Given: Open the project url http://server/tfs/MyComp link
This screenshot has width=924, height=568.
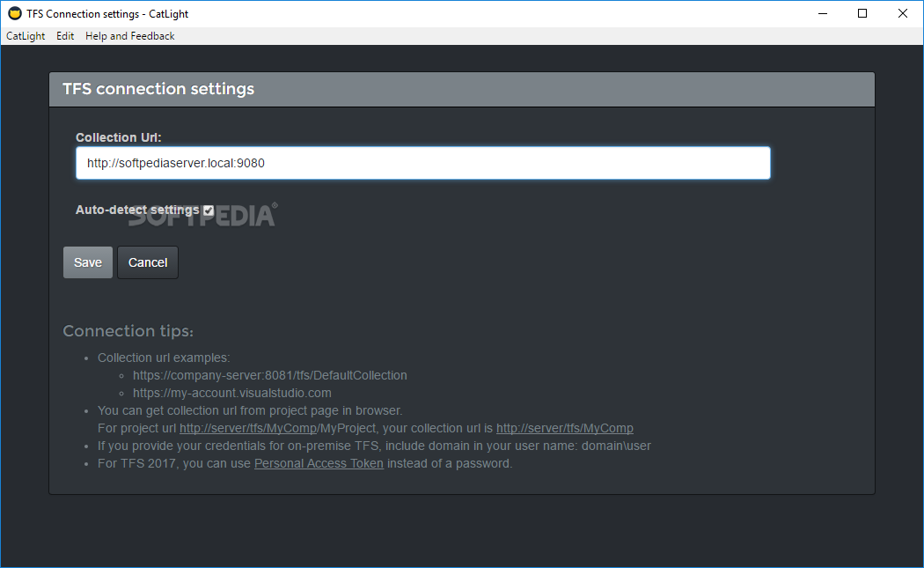Looking at the screenshot, I should point(250,428).
